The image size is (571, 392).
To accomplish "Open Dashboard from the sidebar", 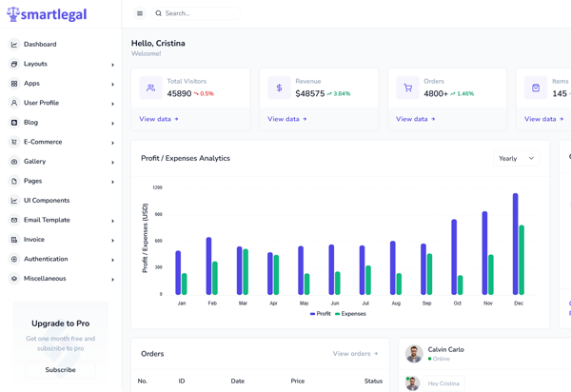I will 40,44.
